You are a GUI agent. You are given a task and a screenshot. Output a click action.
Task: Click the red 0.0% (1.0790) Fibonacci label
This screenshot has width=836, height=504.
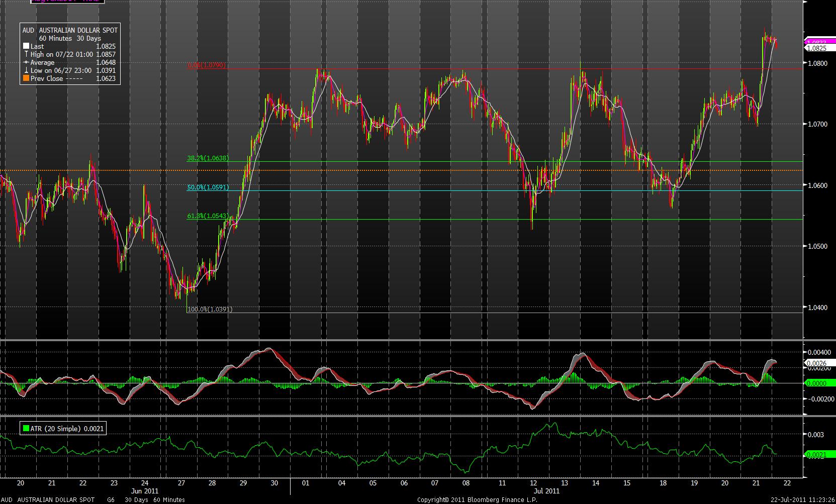coord(207,65)
